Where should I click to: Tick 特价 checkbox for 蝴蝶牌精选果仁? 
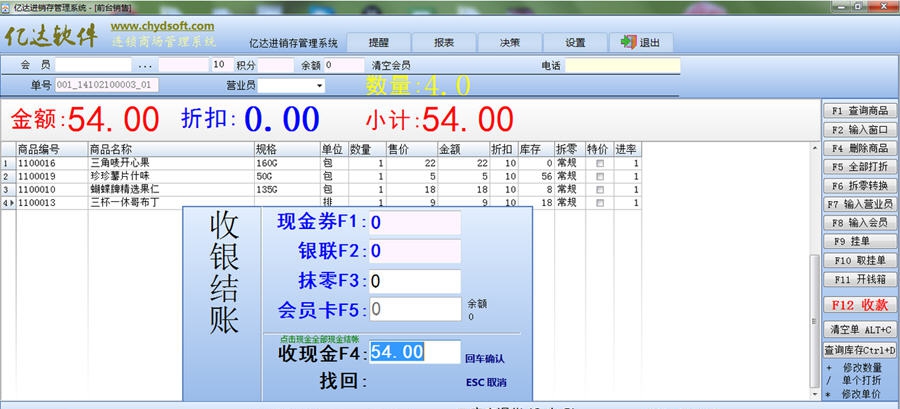[600, 190]
